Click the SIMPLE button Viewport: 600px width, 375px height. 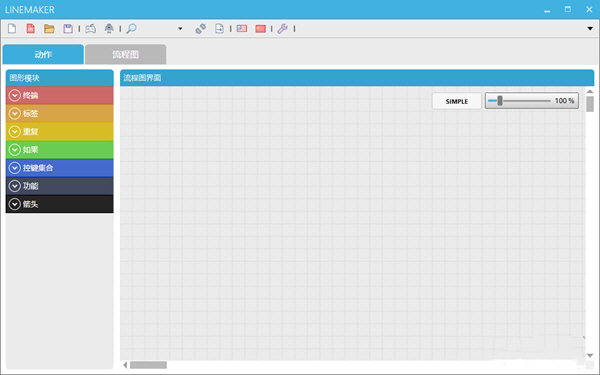[x=457, y=101]
